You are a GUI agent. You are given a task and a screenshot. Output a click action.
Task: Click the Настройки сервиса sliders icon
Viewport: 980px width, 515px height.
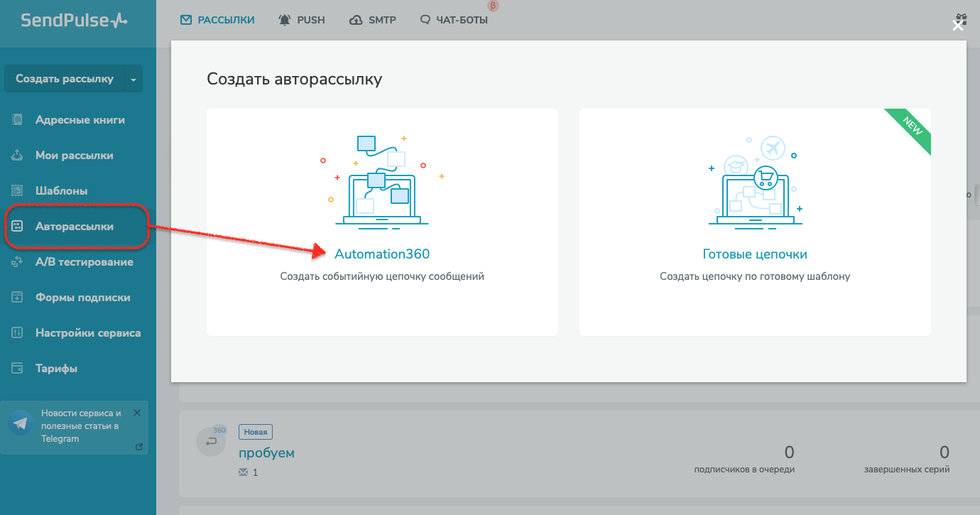tap(18, 333)
